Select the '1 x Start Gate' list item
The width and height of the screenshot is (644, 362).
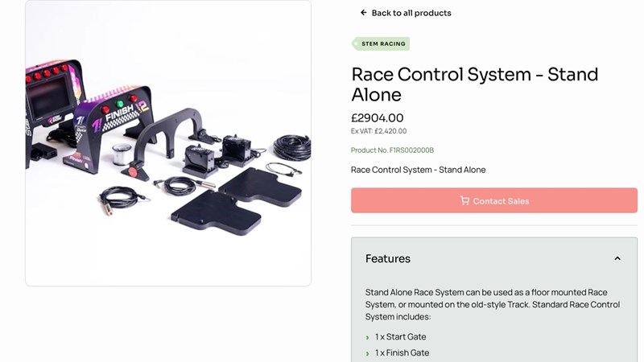click(400, 337)
